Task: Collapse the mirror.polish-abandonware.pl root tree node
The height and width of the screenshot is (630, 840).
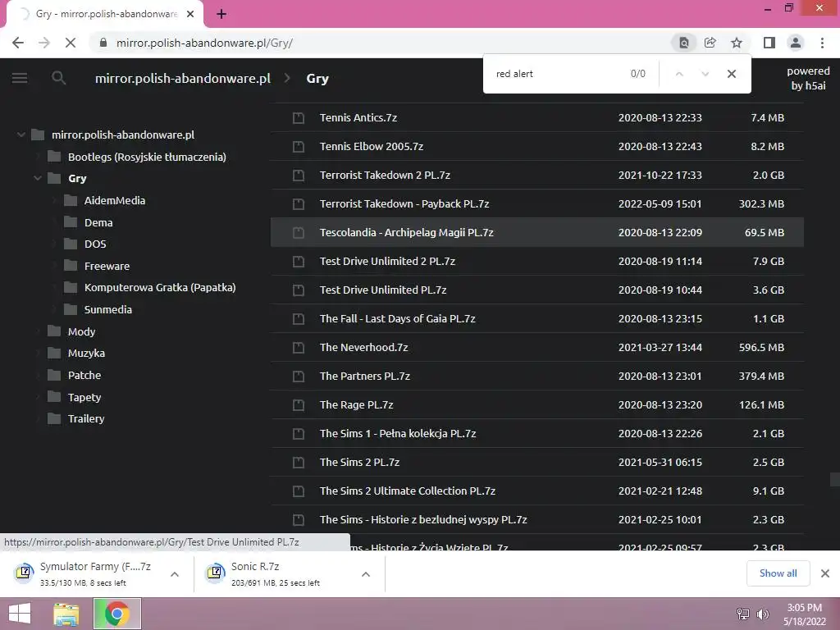Action: click(21, 135)
